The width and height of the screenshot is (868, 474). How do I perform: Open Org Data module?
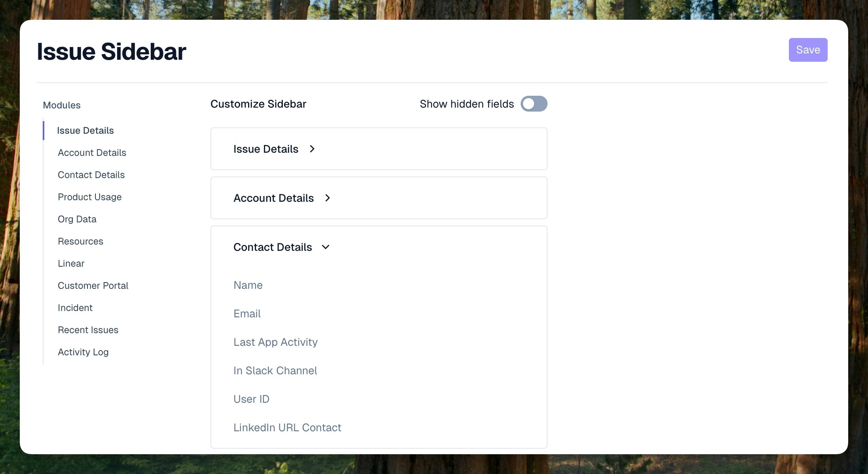pos(77,219)
